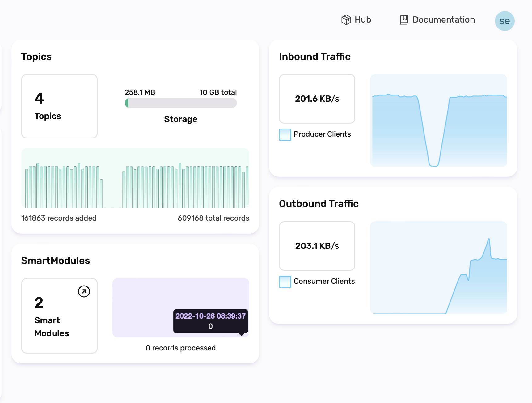
Task: Click the Storage usage progress bar
Action: [180, 103]
